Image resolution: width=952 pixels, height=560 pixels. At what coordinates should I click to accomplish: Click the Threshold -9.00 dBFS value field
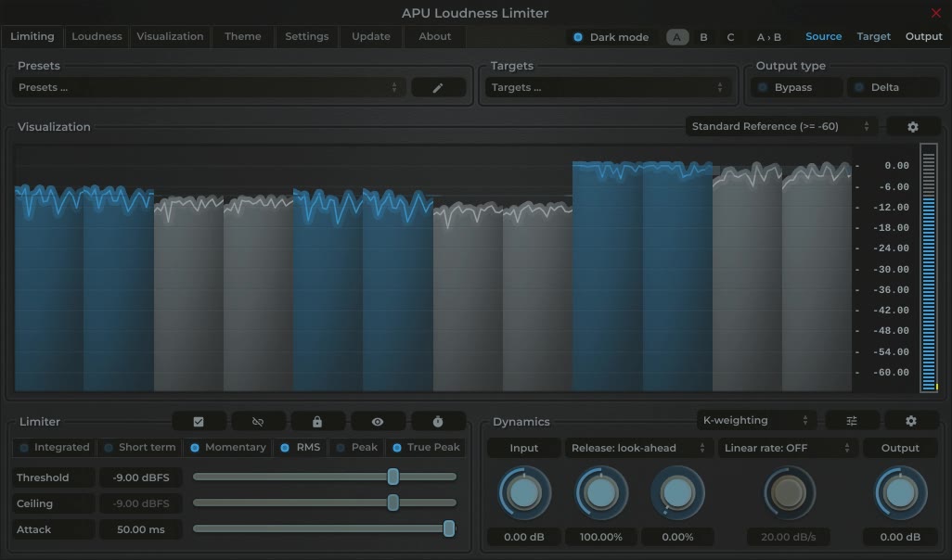coord(141,477)
